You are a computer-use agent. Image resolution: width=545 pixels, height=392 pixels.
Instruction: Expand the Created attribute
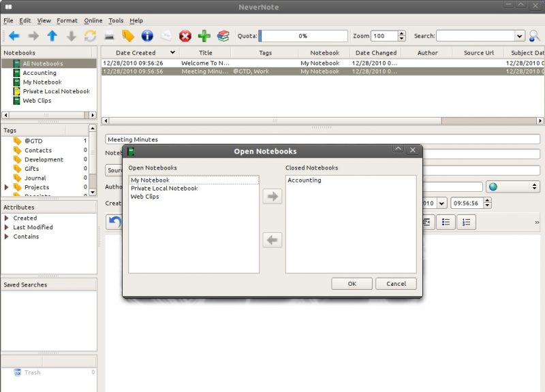tap(6, 218)
